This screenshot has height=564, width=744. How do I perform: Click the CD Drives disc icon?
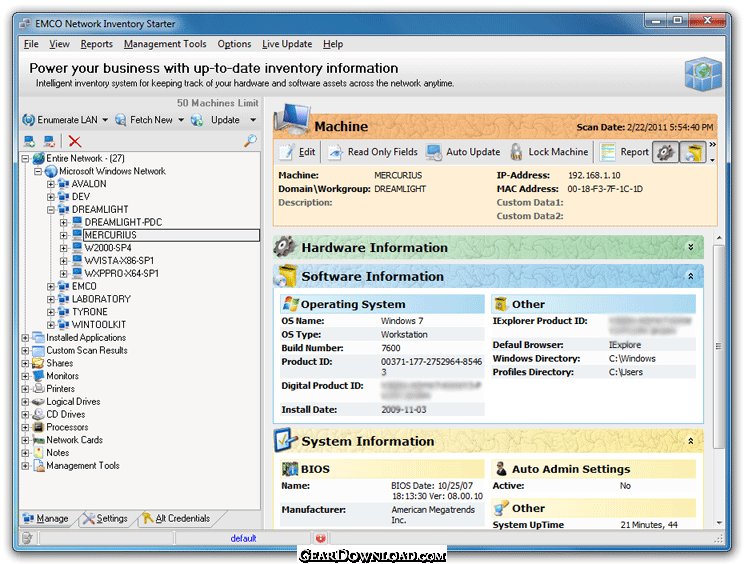[38, 414]
